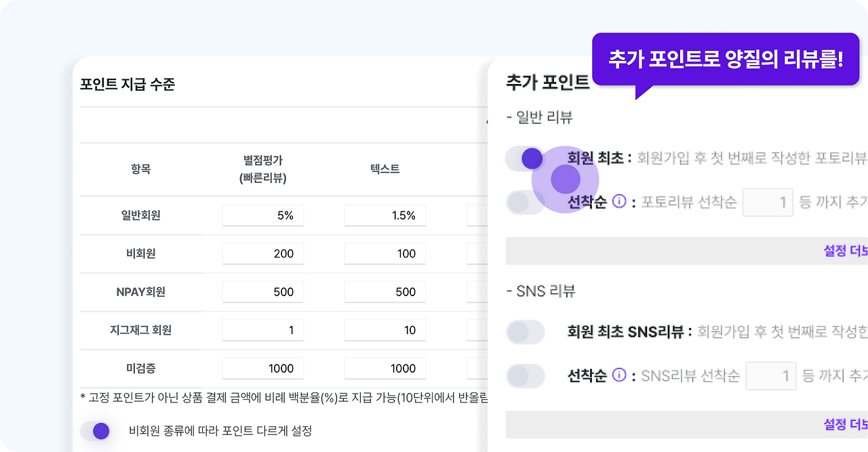Enable the 일반 리뷰 선착순 toggle
Screen dimensions: 868x452
tap(525, 202)
